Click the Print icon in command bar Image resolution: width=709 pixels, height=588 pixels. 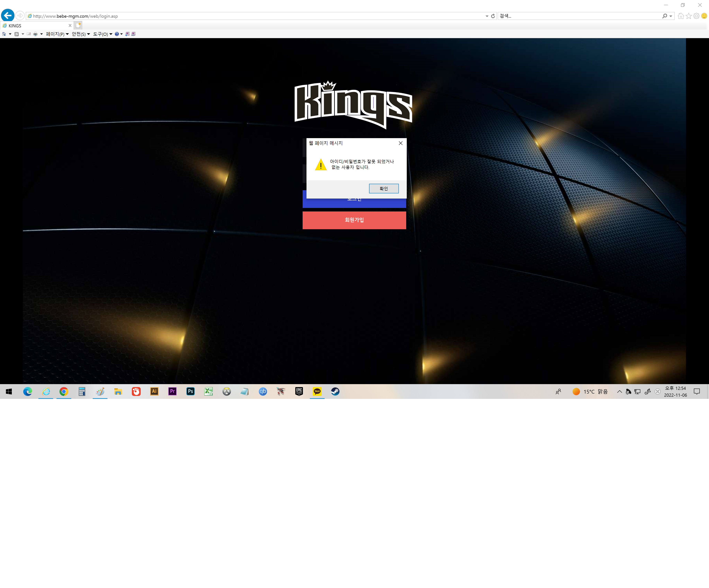(x=35, y=34)
